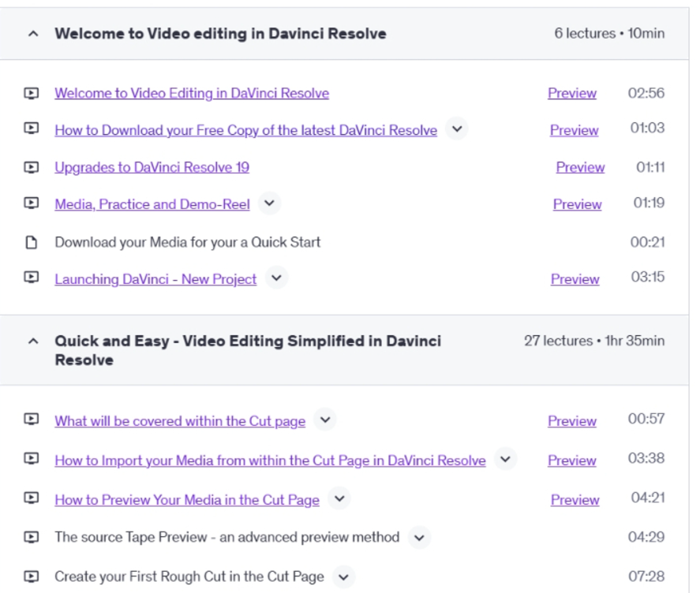The height and width of the screenshot is (593, 700).
Task: Click the video icon beside The source Tape Preview
Action: 32,537
